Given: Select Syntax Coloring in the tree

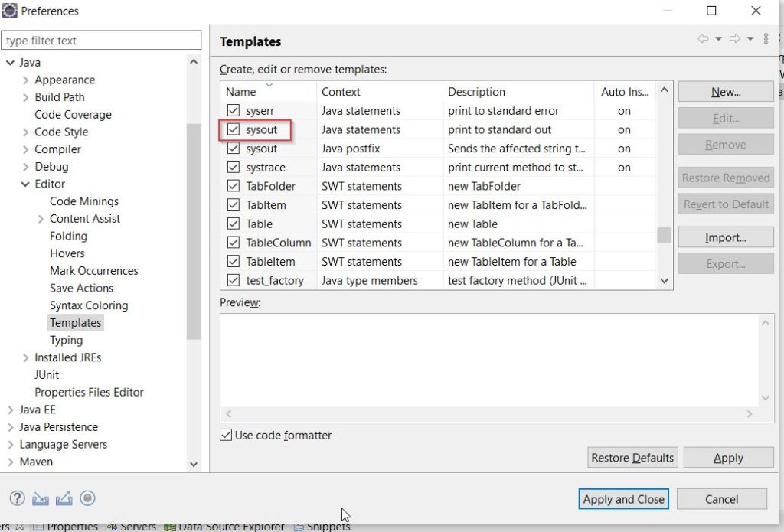Looking at the screenshot, I should point(89,305).
